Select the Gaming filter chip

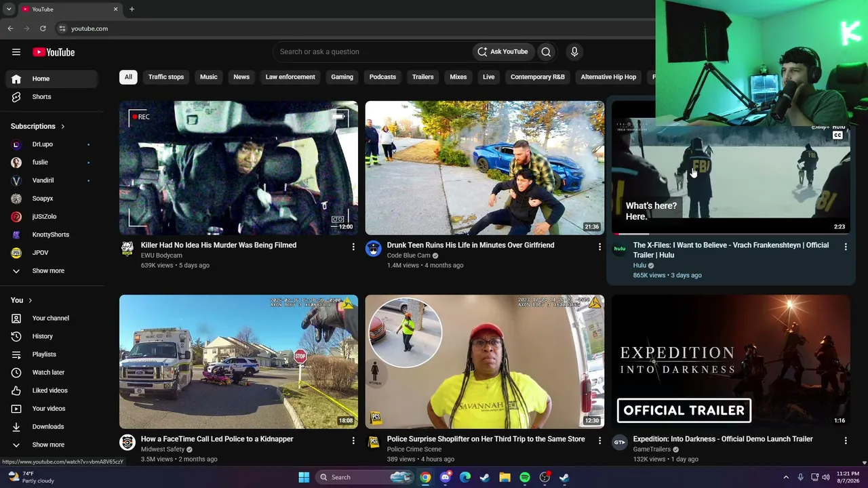click(x=342, y=77)
